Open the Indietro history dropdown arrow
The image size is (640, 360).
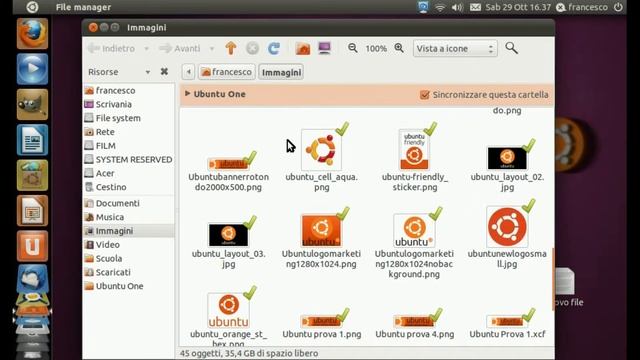146,49
